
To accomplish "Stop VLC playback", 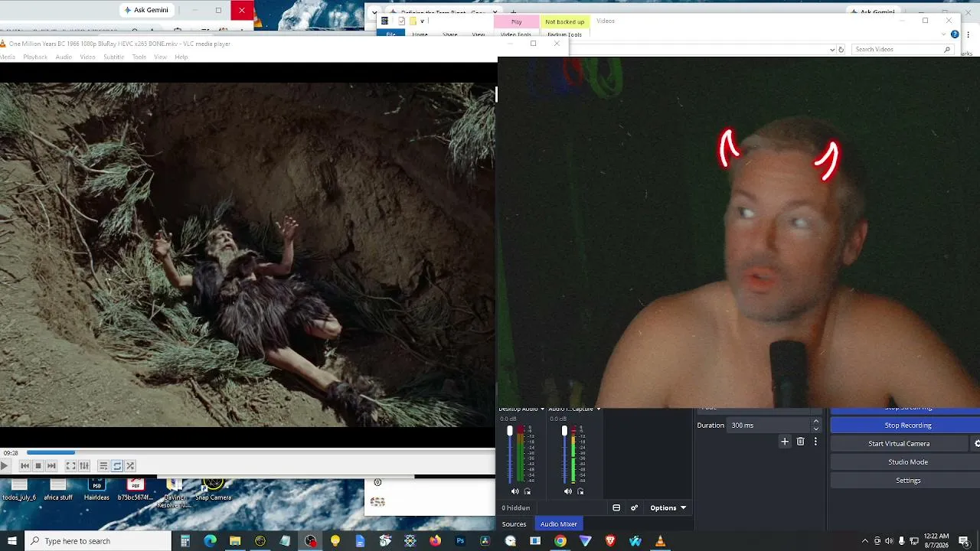I will 38,465.
